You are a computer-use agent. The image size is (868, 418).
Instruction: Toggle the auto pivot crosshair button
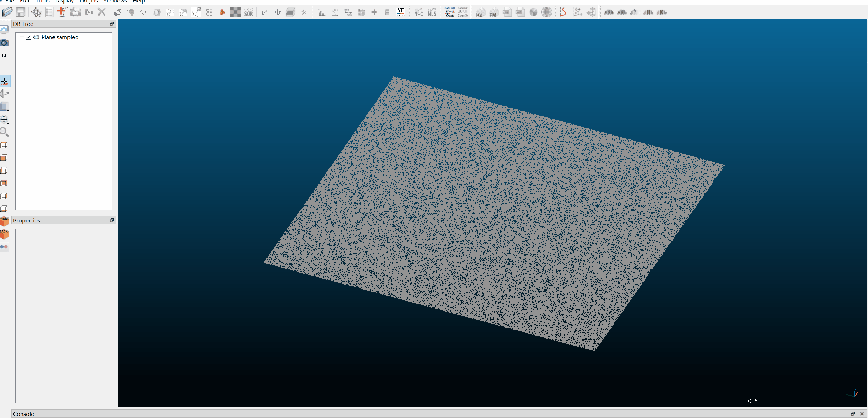pyautogui.click(x=4, y=81)
